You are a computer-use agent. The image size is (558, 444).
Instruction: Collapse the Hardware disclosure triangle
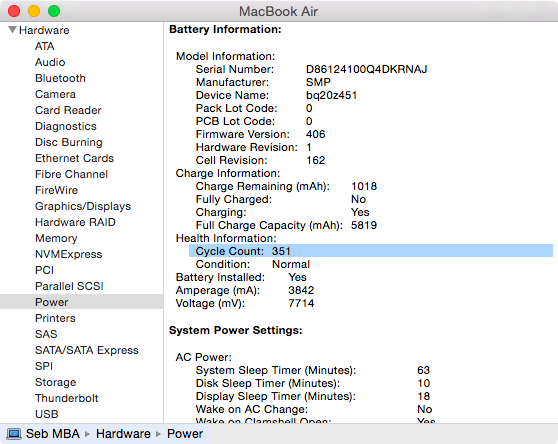coord(12,30)
